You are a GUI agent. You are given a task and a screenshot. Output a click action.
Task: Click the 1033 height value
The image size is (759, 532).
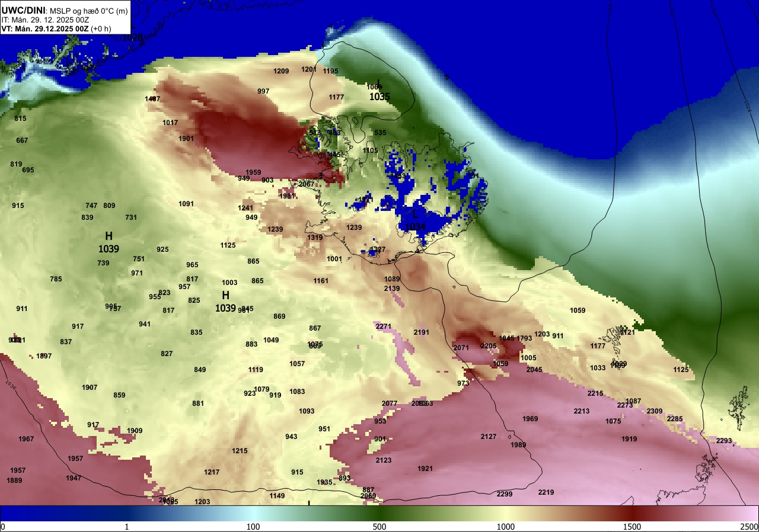tap(598, 368)
